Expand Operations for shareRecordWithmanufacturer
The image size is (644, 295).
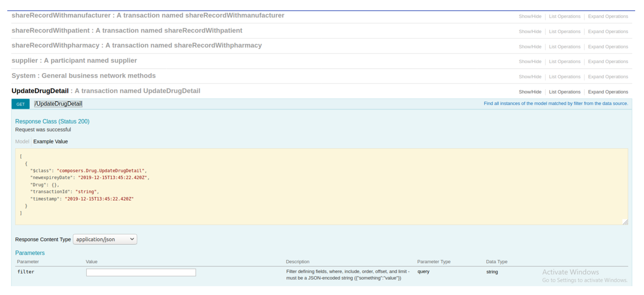608,16
